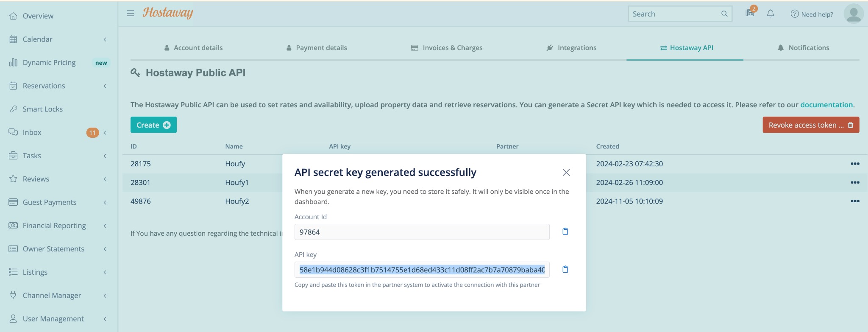Click the Tasks briefcase icon
Image resolution: width=868 pixels, height=332 pixels.
13,156
